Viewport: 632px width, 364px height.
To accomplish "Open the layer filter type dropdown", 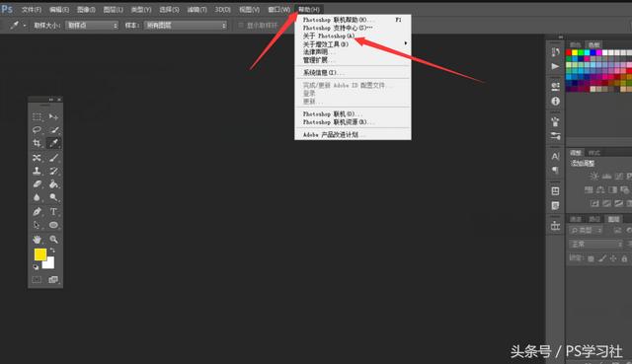I will pyautogui.click(x=586, y=230).
